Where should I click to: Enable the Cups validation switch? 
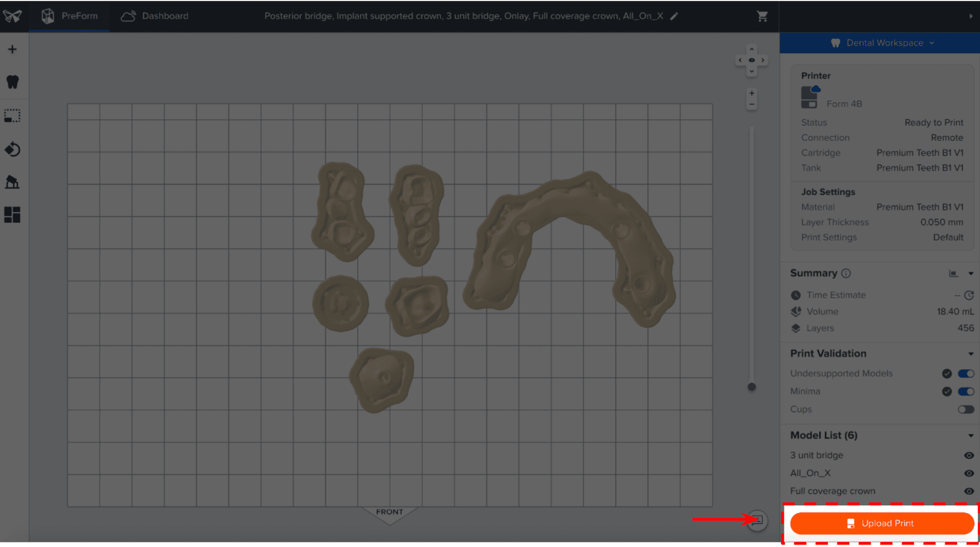[x=966, y=409]
